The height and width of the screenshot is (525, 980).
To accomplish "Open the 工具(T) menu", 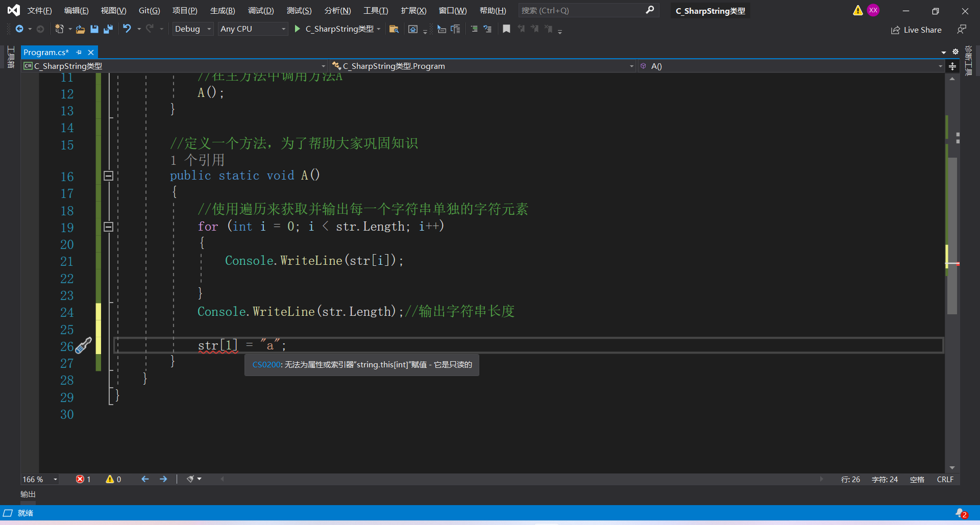I will coord(376,10).
